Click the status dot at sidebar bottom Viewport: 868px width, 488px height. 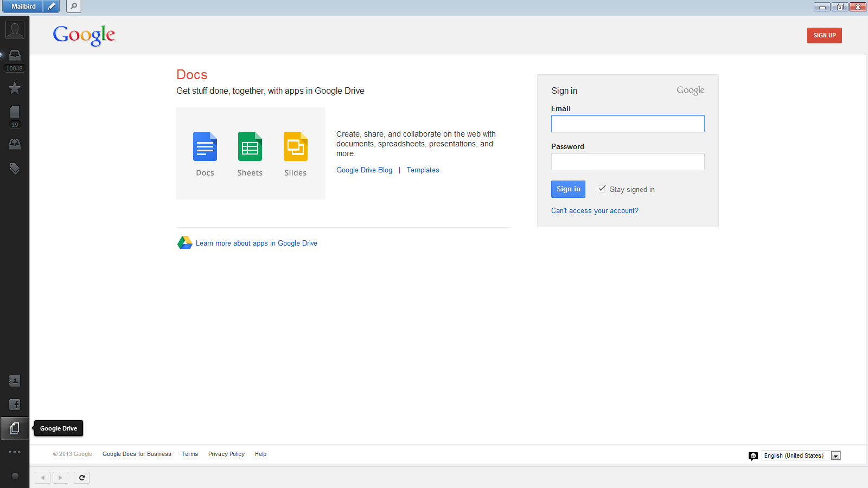(15, 476)
